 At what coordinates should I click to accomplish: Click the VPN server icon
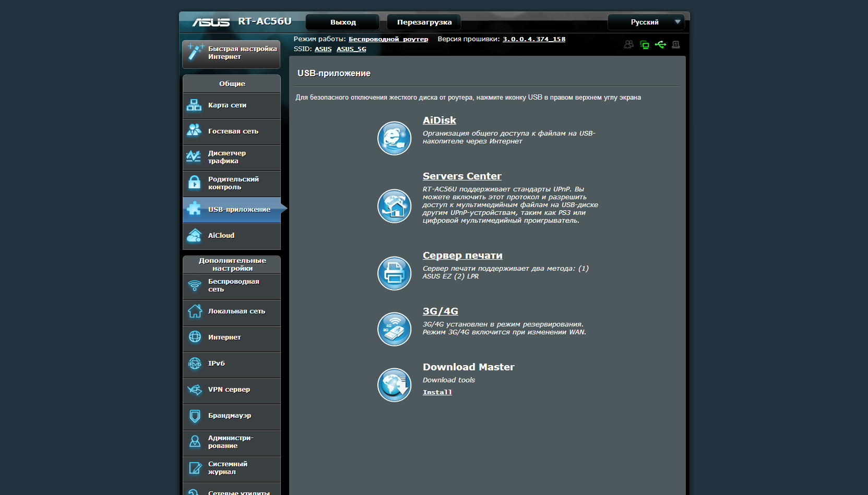click(x=195, y=390)
